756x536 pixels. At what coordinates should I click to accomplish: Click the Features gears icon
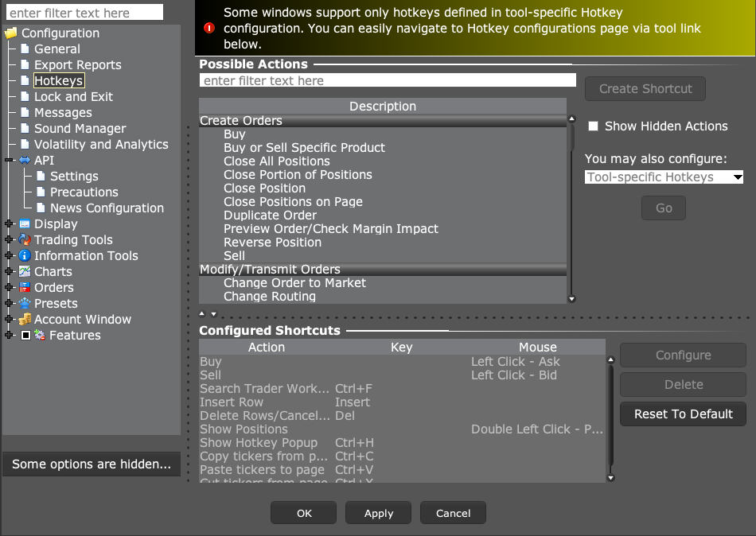(x=40, y=335)
